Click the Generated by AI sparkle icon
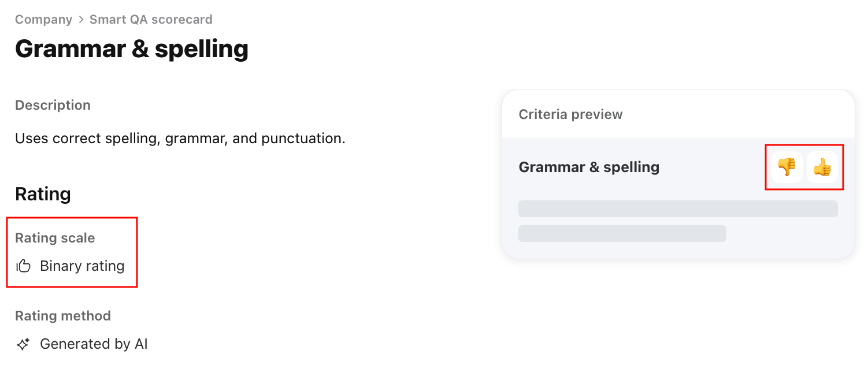The image size is (868, 373). pyautogui.click(x=23, y=345)
